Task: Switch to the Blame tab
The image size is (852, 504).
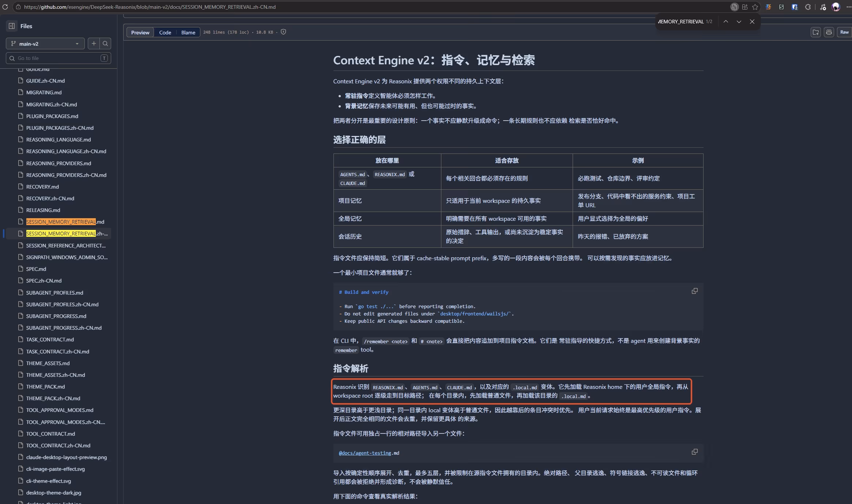Action: [x=188, y=32]
